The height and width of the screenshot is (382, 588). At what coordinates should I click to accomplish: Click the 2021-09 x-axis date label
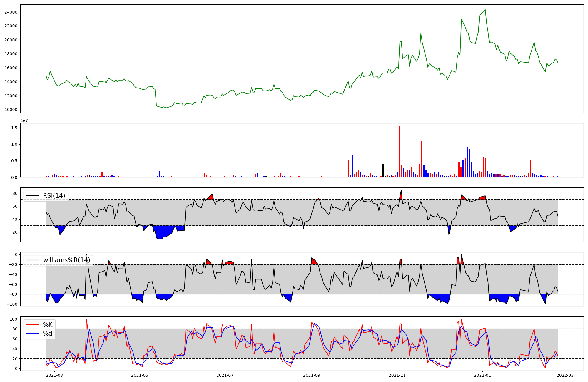click(312, 375)
